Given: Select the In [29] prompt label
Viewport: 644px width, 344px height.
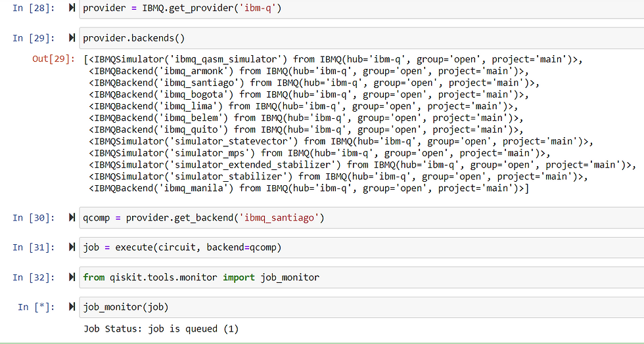Looking at the screenshot, I should (x=34, y=38).
